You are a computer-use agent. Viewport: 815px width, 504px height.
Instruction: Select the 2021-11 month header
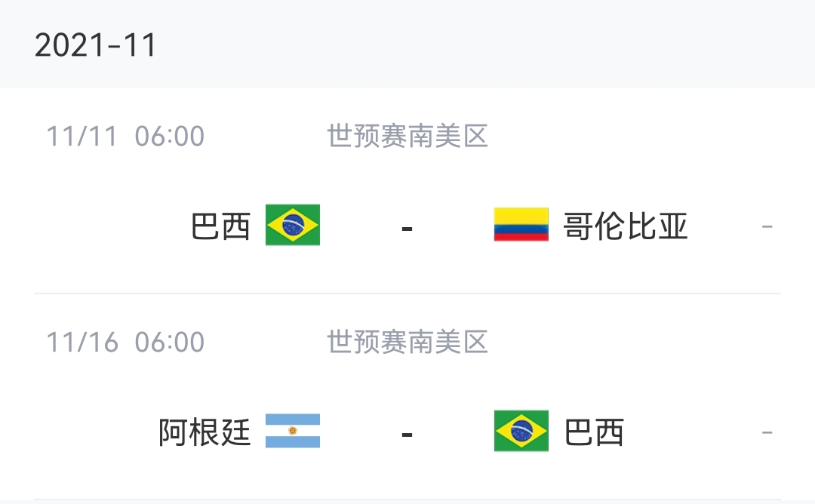pos(407,45)
